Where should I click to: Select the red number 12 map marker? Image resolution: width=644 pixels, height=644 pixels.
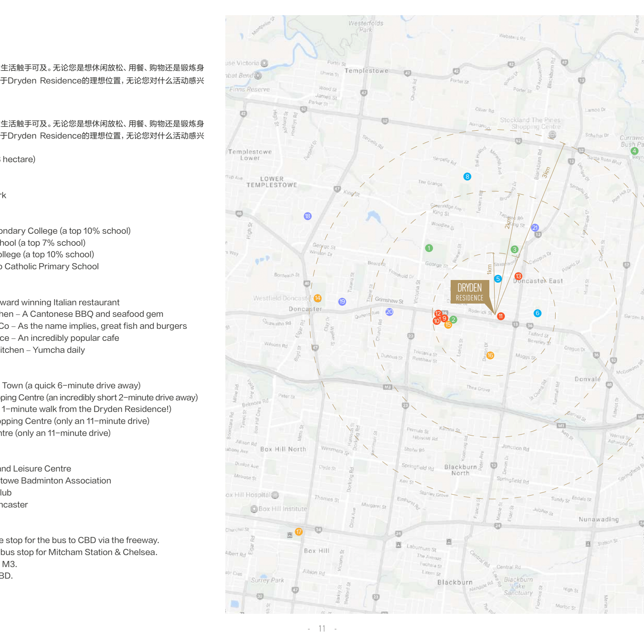click(x=438, y=313)
